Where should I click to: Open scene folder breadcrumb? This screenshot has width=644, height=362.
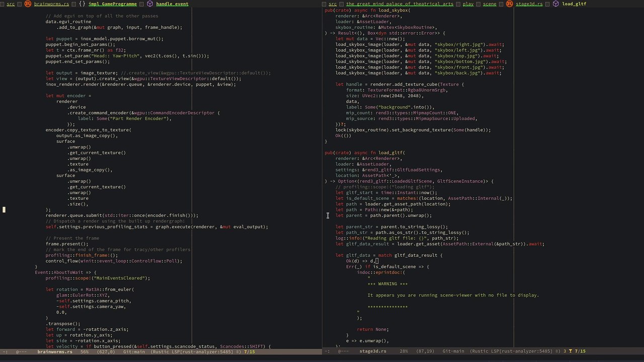(490, 4)
